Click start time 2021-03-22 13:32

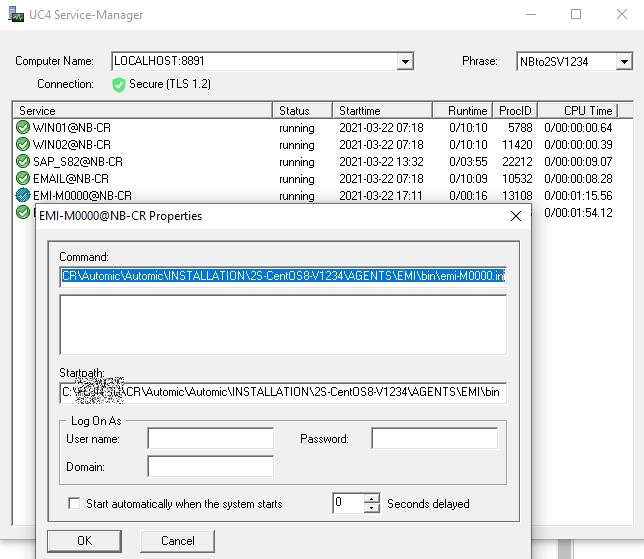click(381, 161)
